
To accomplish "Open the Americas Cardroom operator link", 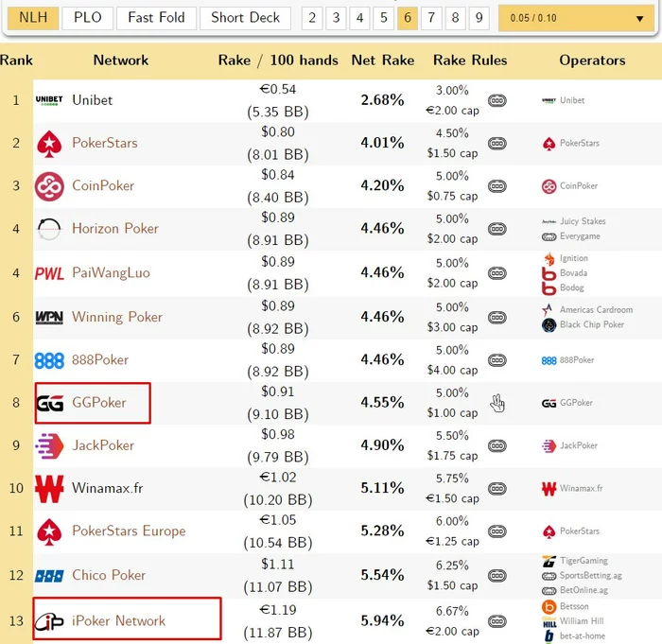I will point(596,309).
